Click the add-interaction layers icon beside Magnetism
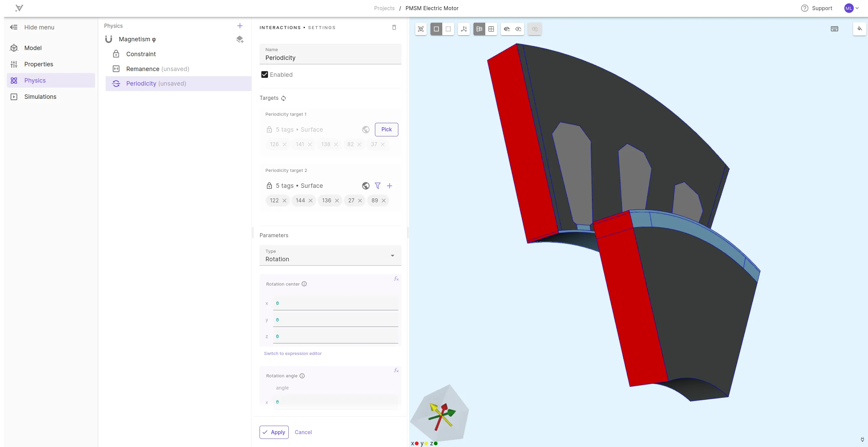The width and height of the screenshot is (868, 447). [x=240, y=40]
